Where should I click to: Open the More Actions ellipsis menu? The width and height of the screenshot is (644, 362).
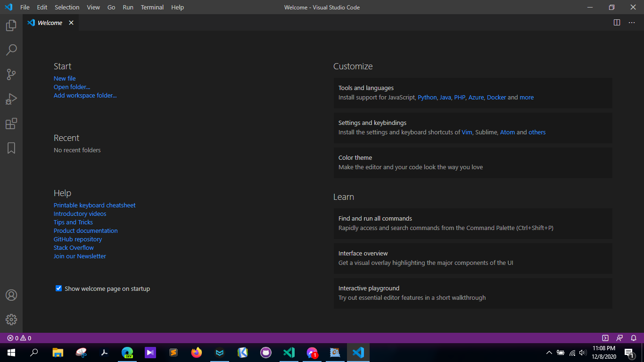632,23
